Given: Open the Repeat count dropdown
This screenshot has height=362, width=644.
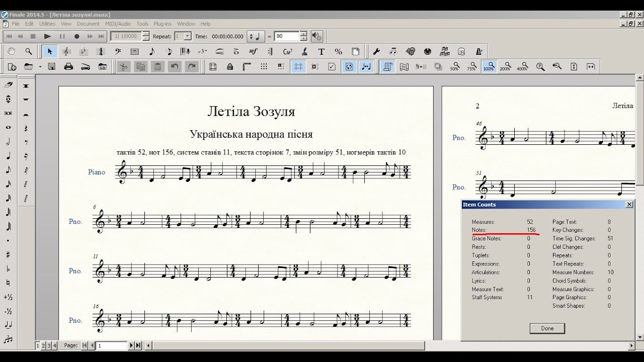Looking at the screenshot, I should pyautogui.click(x=188, y=36).
